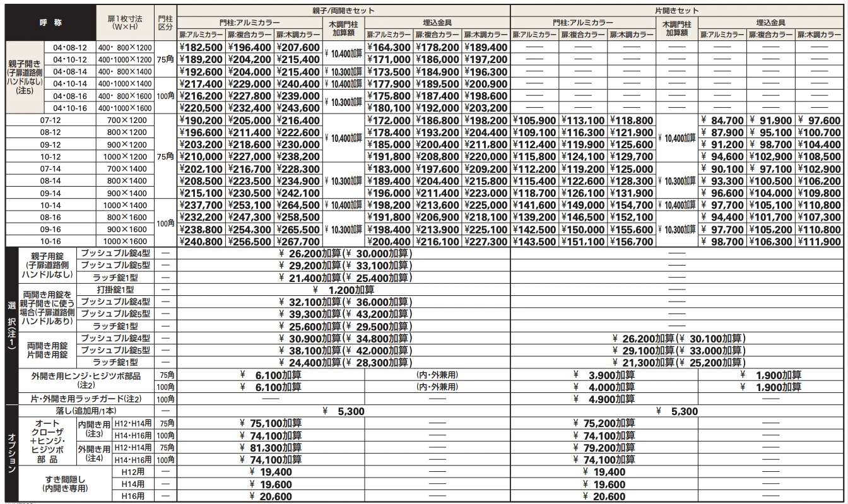Click the ¥75,100加算 value
The width and height of the screenshot is (848, 504).
(271, 423)
